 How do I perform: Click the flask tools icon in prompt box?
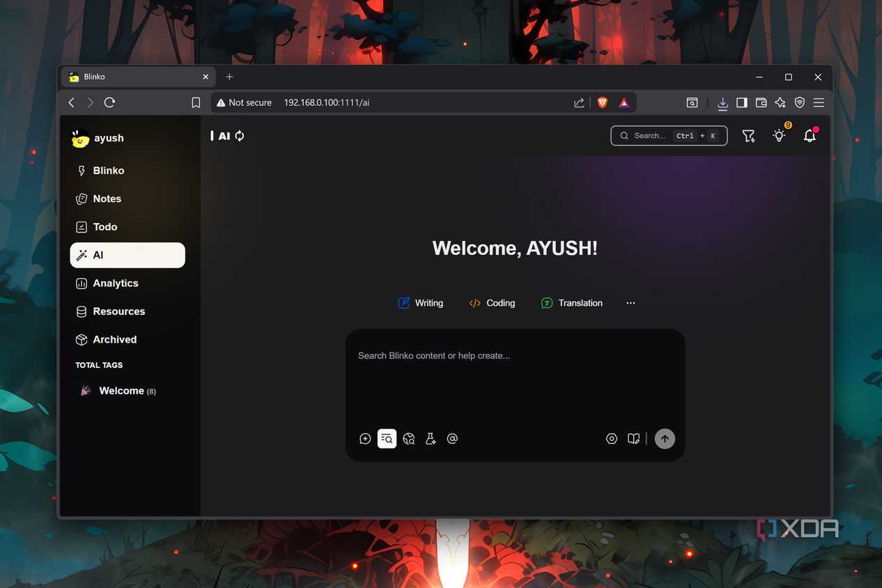pos(431,439)
